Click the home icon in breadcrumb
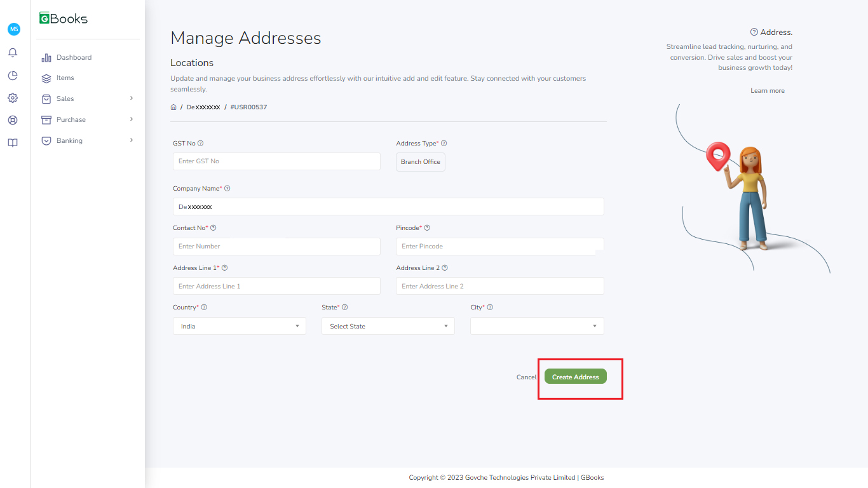 [x=173, y=107]
